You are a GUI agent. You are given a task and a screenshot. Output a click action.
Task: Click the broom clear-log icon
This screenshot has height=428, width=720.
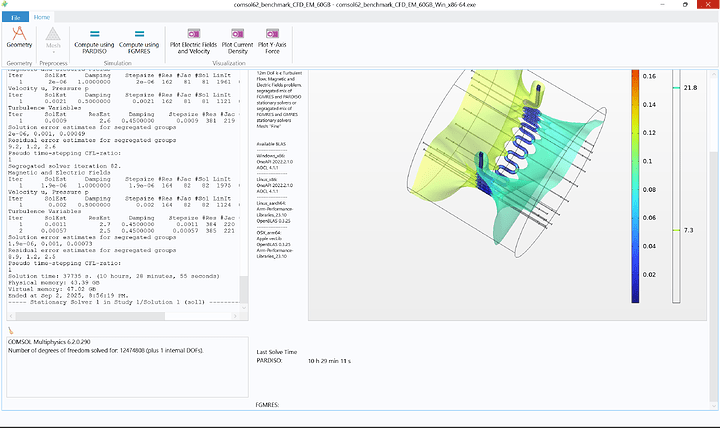(x=11, y=330)
